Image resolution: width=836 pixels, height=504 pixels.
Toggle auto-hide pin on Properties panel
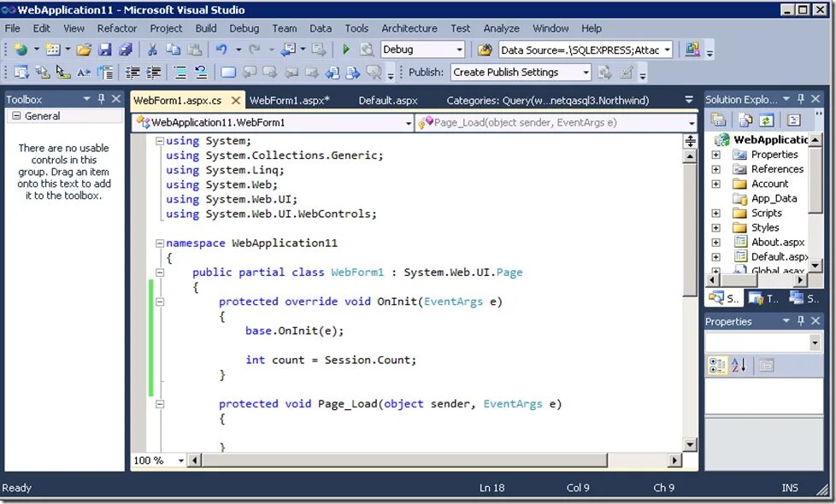click(x=800, y=320)
